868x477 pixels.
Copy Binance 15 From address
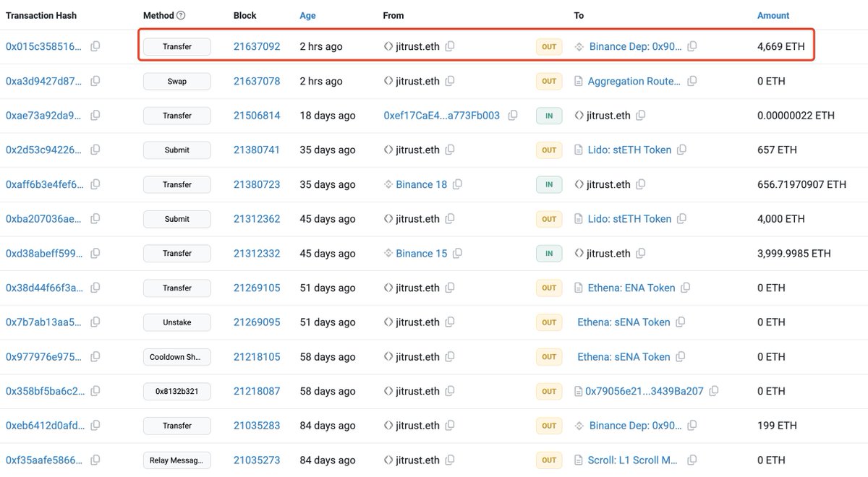[x=457, y=254]
